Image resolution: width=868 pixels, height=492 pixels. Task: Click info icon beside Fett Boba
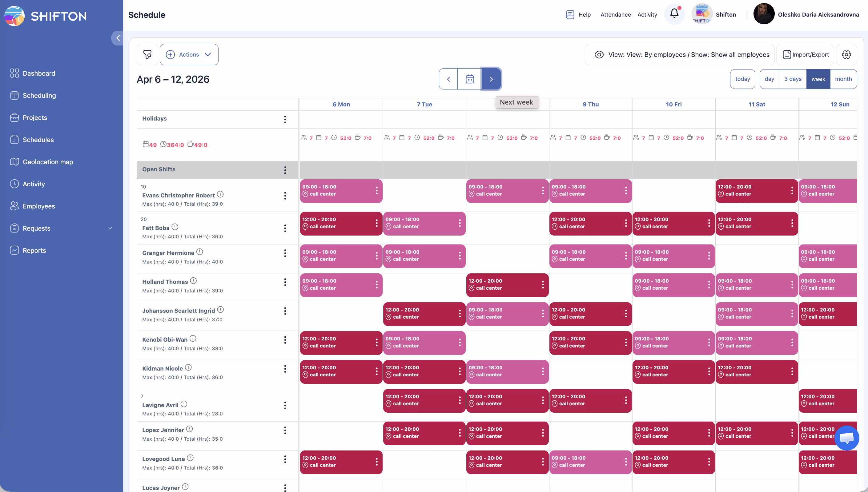(175, 227)
